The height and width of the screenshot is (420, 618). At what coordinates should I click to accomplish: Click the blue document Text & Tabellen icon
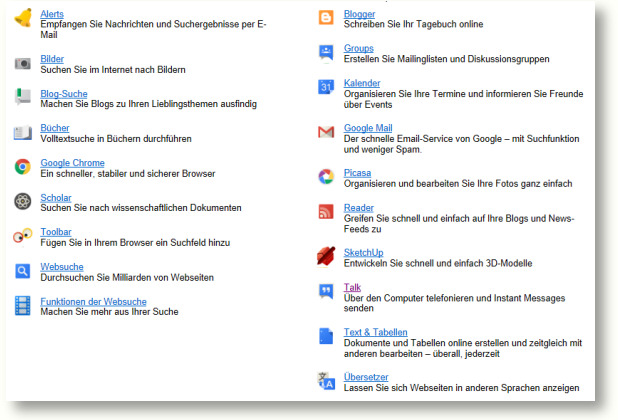click(326, 336)
